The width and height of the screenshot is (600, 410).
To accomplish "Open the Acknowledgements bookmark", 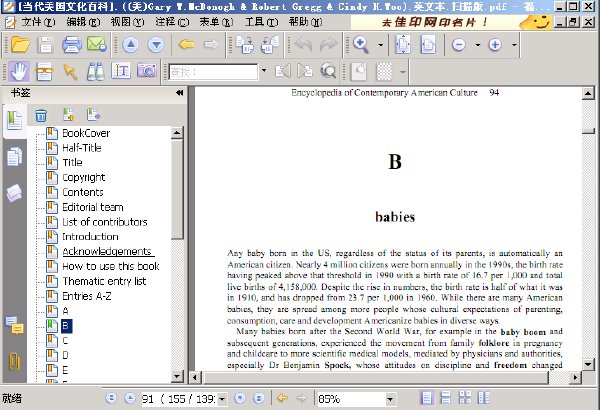I will coord(107,252).
